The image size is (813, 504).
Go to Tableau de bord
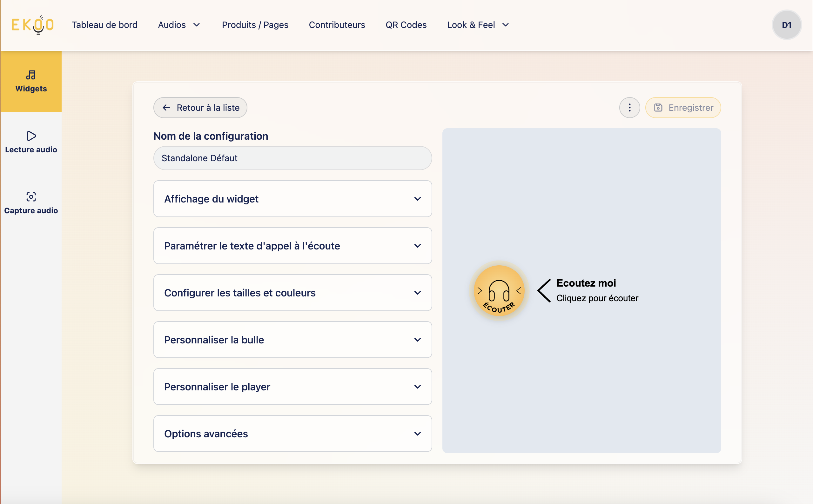click(x=104, y=25)
